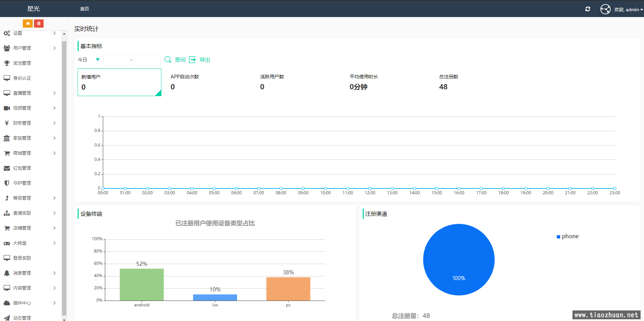Screen dimensions: 644x321
Task: Click the 红包管理 envelope icon
Action: click(7, 168)
